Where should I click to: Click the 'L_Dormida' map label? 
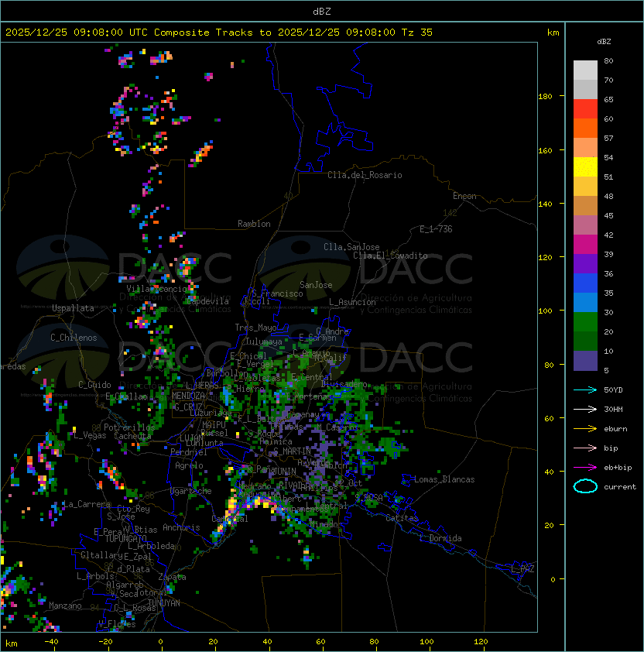(440, 538)
